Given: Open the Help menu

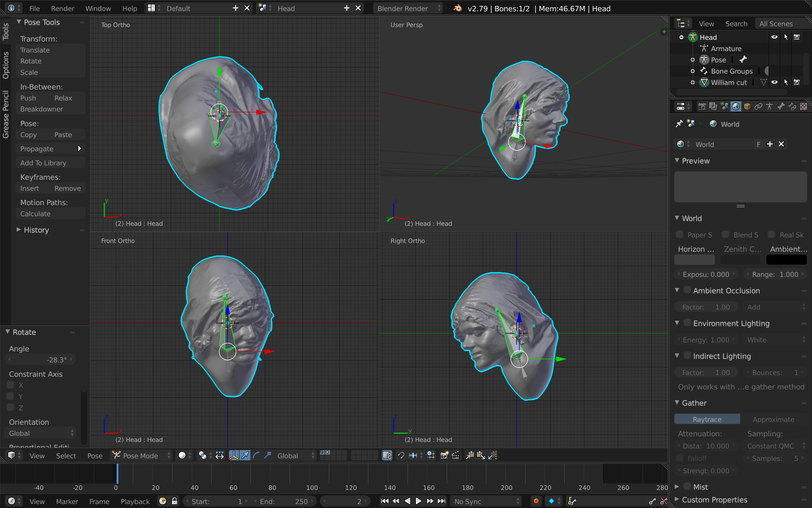Looking at the screenshot, I should (x=129, y=8).
